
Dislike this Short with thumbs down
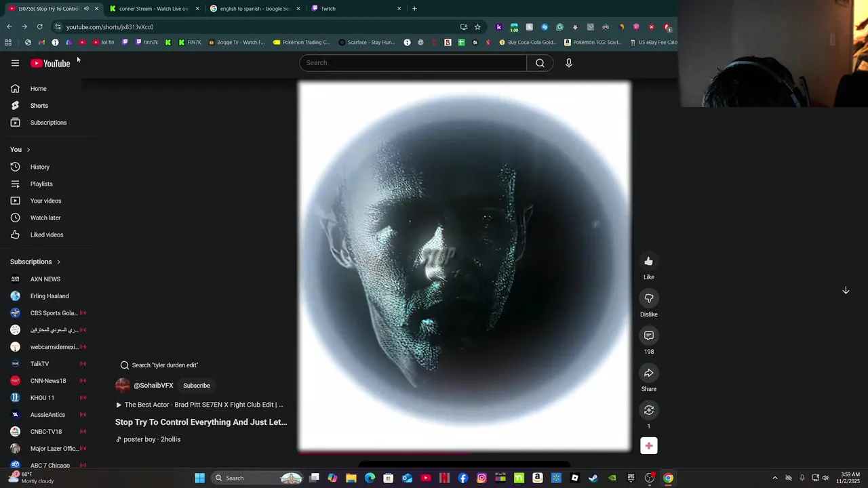(x=649, y=299)
